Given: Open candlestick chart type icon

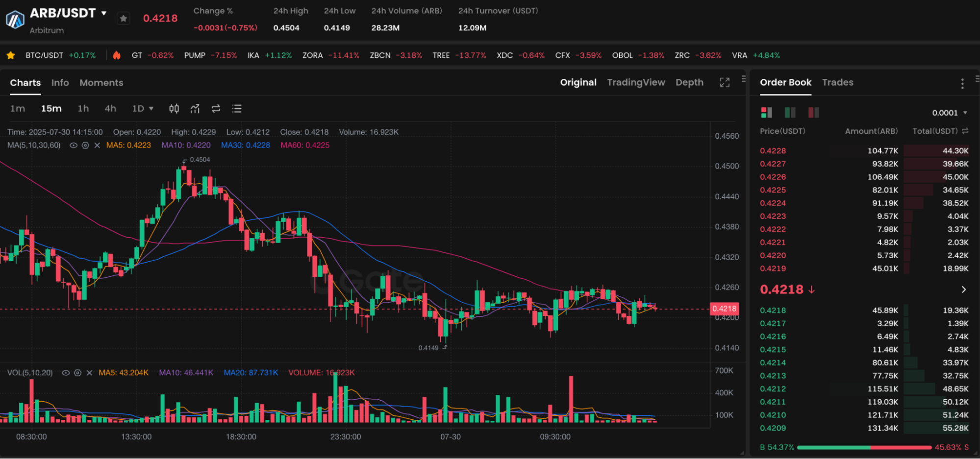Looking at the screenshot, I should [174, 109].
